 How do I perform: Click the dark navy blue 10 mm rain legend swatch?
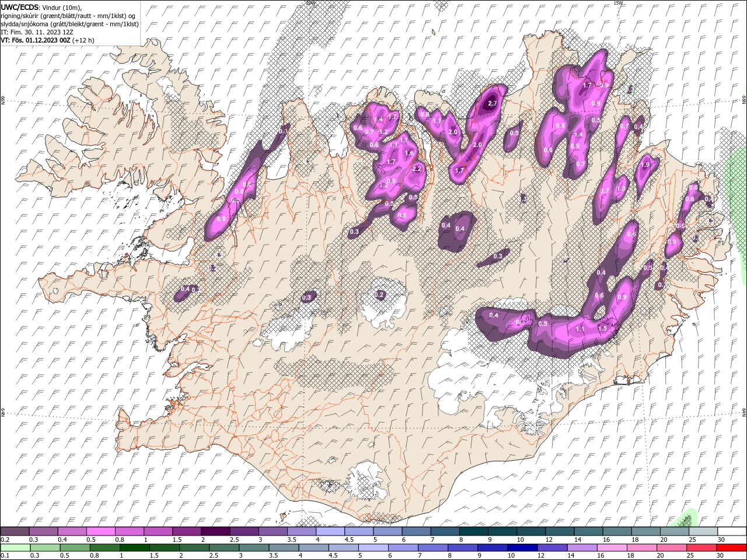[x=522, y=548]
